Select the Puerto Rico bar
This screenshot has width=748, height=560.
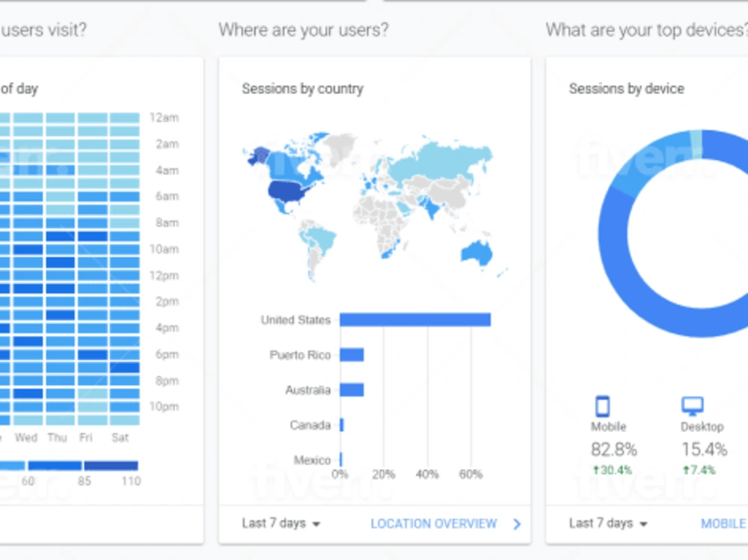tap(352, 354)
